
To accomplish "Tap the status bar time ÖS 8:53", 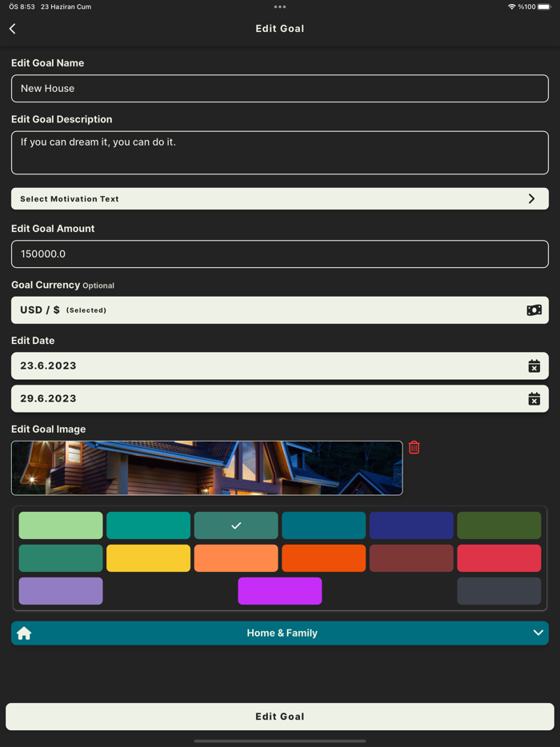I will tap(22, 6).
